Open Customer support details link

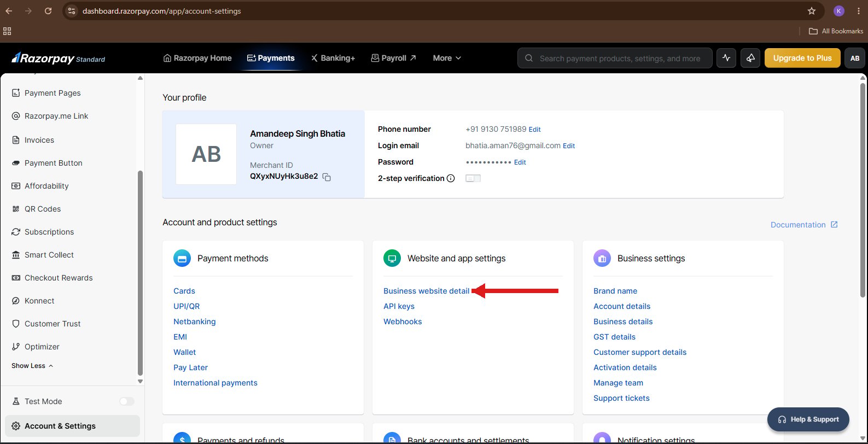640,352
